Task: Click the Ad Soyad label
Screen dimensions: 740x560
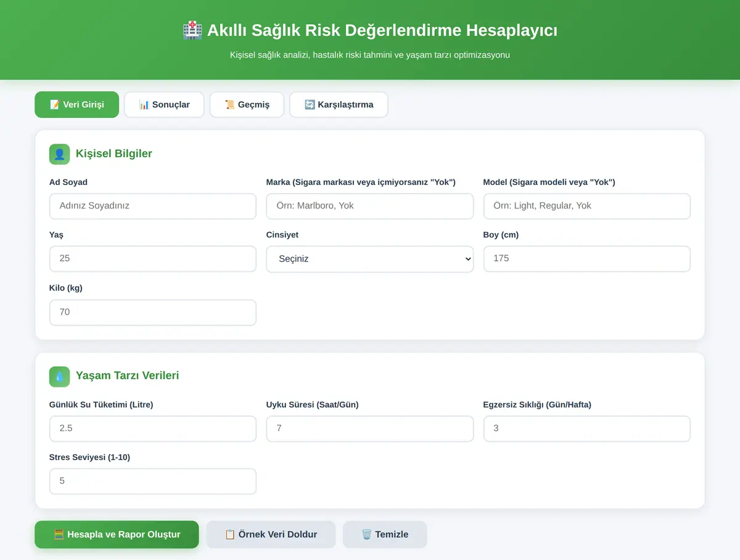Action: tap(68, 183)
